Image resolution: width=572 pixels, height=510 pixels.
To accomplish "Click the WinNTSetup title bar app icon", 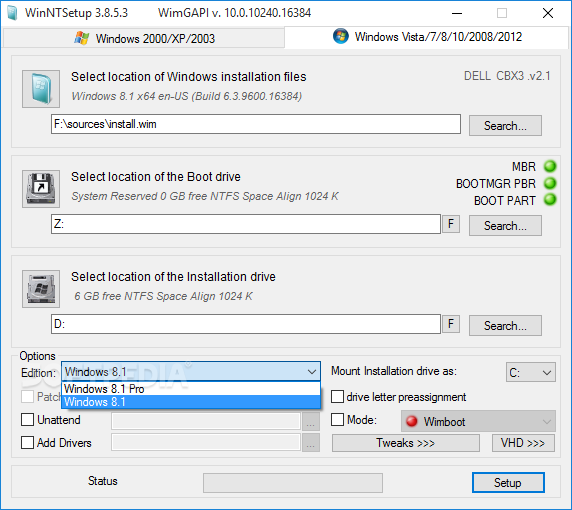I will click(12, 13).
